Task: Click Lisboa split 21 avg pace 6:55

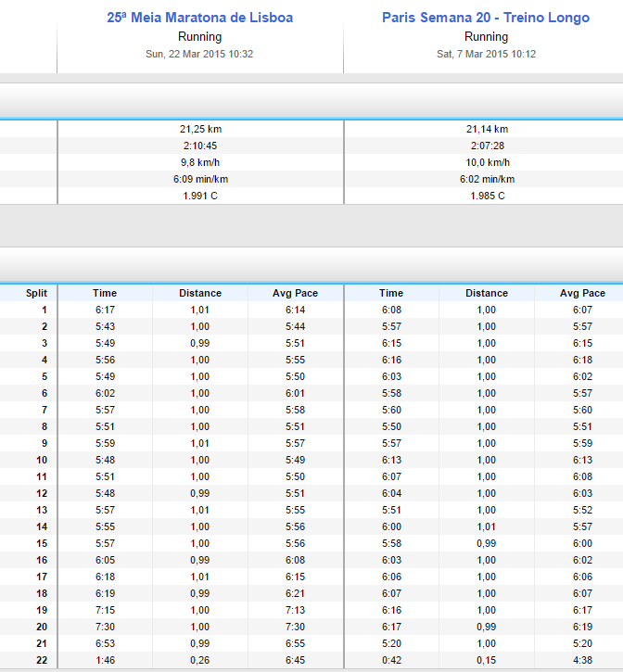Action: (x=296, y=643)
